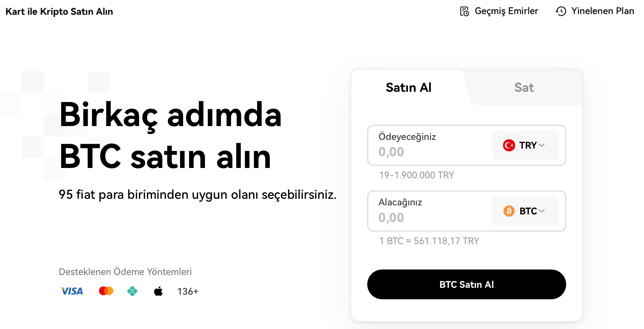Click the 136+ payment methods label

pyautogui.click(x=188, y=292)
